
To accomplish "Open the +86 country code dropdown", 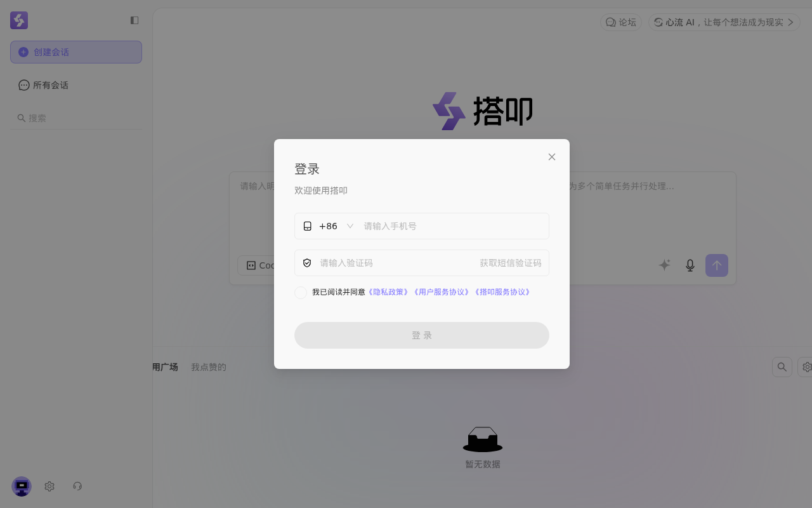I will point(336,226).
